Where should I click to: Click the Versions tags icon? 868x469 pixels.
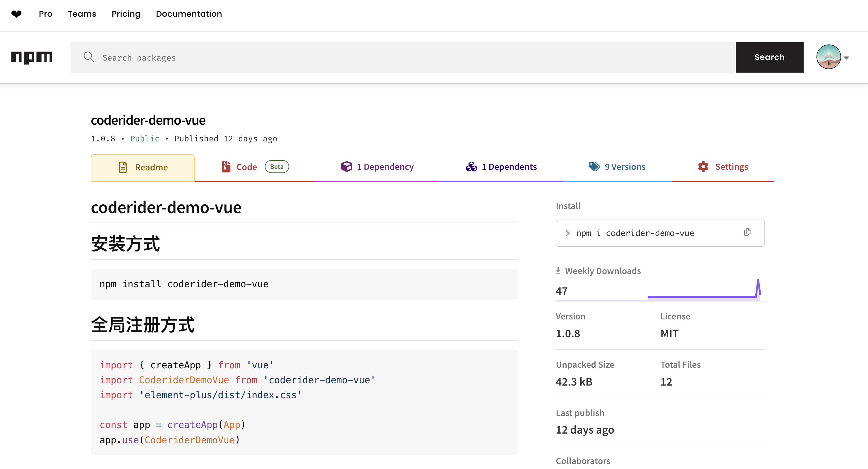(x=594, y=167)
